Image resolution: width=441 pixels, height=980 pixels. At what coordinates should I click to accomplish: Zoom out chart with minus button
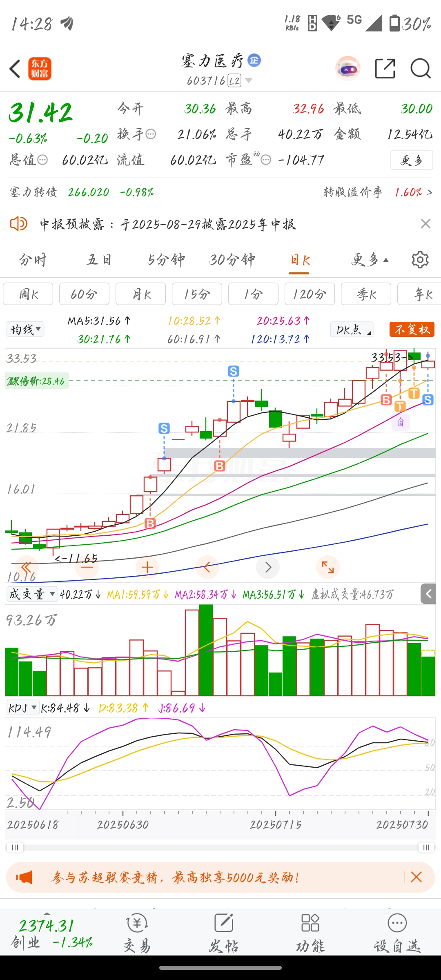pyautogui.click(x=87, y=567)
